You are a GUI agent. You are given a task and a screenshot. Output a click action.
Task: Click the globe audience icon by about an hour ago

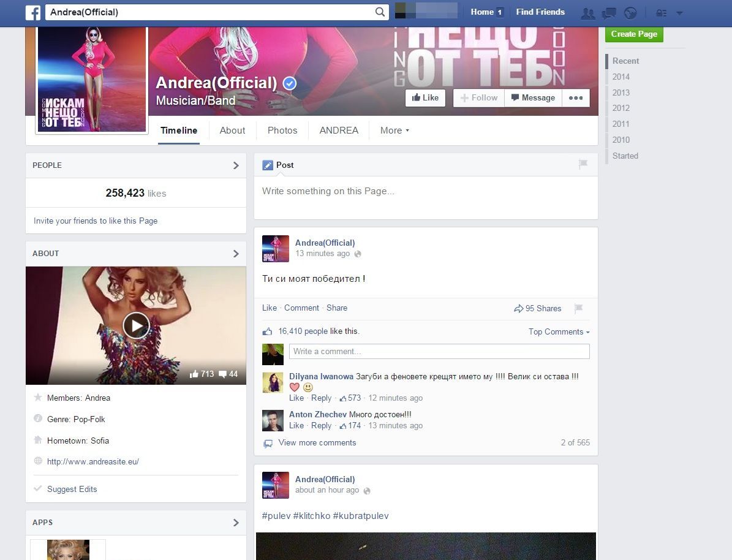coord(367,491)
